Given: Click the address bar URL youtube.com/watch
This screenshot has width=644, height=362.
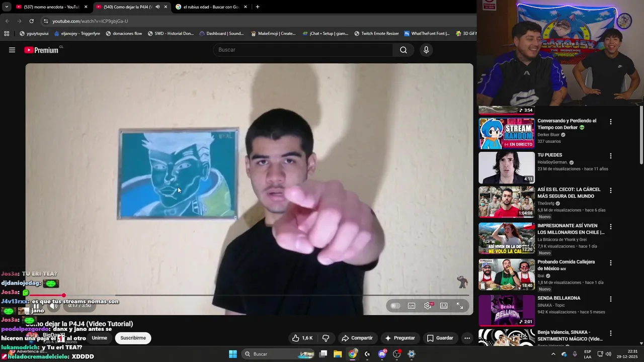Looking at the screenshot, I should point(90,21).
